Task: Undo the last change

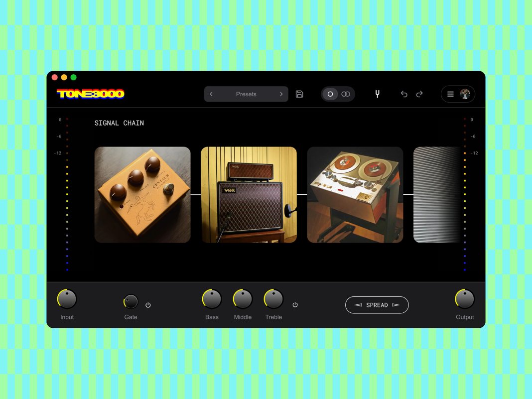Action: 404,94
